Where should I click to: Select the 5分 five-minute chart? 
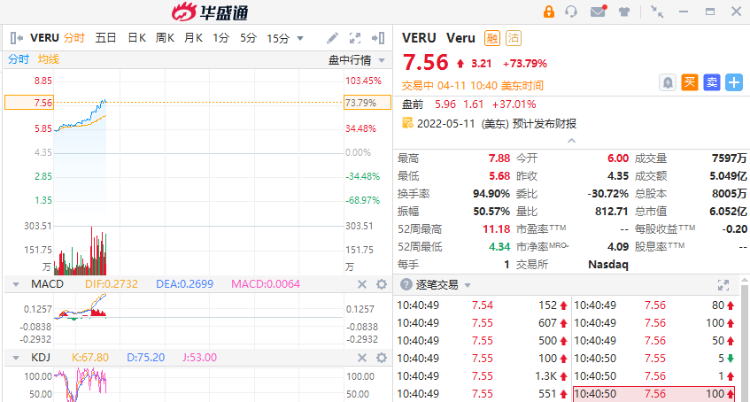[x=248, y=38]
